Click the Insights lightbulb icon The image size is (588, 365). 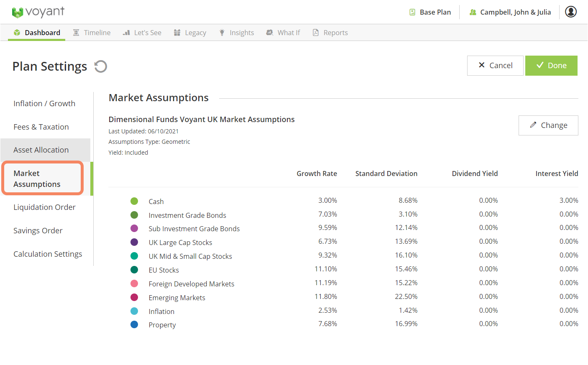(x=222, y=33)
